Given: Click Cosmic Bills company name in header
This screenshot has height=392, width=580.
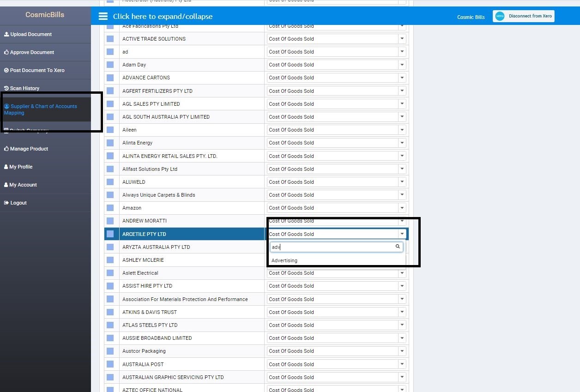Looking at the screenshot, I should 471,17.
